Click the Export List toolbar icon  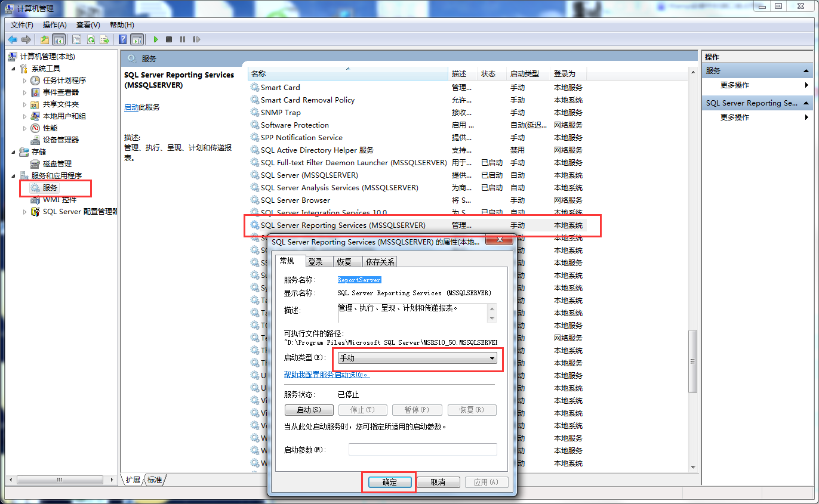tap(104, 39)
